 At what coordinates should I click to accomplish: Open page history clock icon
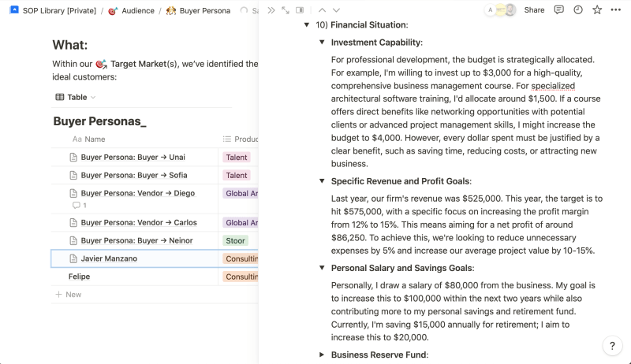point(578,10)
